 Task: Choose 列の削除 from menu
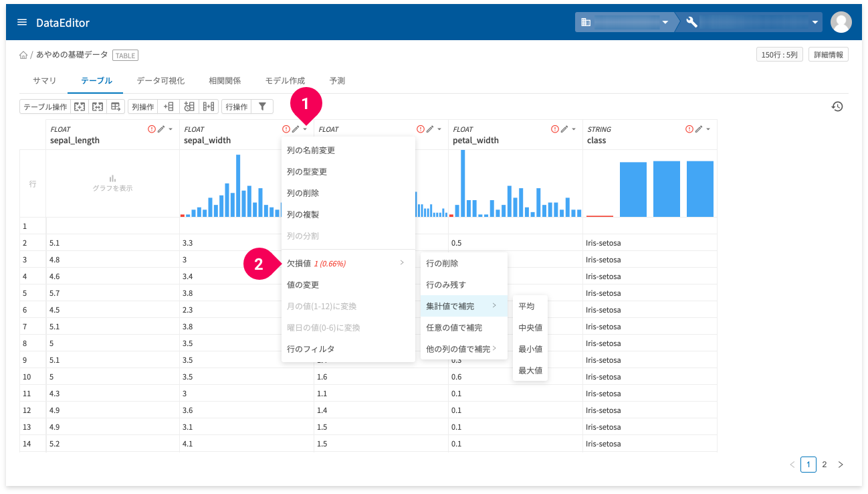[348, 193]
